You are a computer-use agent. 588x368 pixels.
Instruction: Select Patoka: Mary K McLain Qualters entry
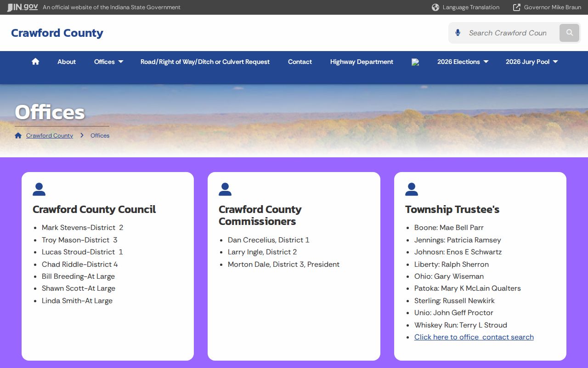point(468,288)
